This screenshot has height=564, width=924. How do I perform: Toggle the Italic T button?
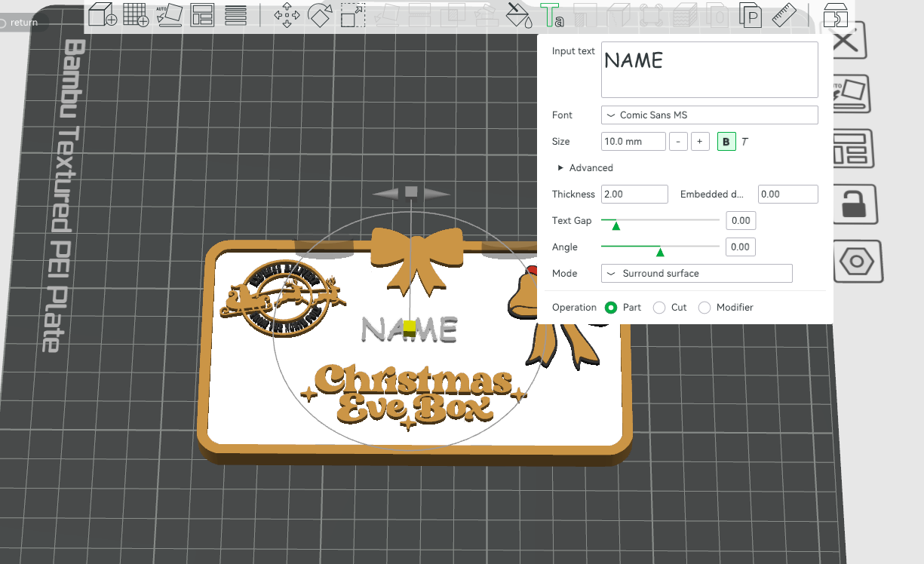pos(745,142)
